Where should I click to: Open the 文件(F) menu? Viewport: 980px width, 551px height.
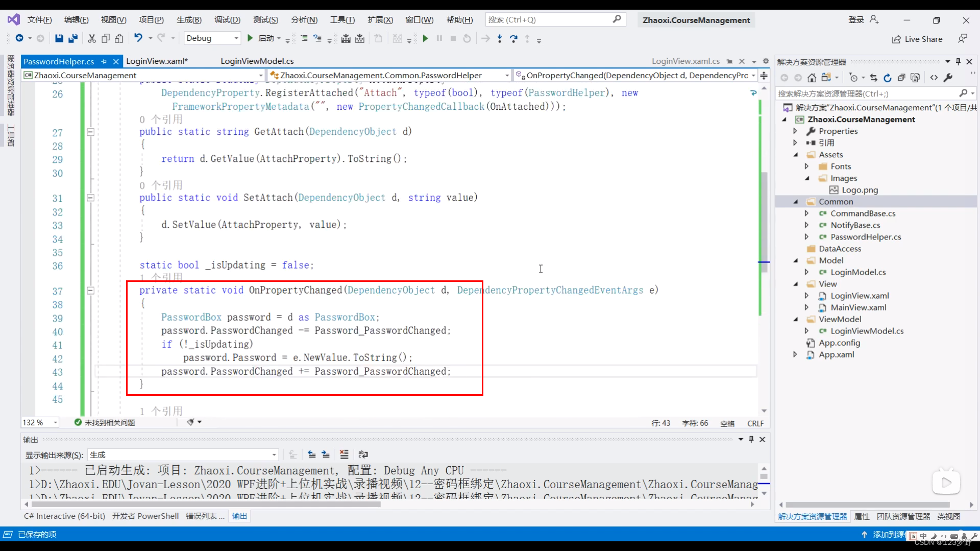click(39, 19)
